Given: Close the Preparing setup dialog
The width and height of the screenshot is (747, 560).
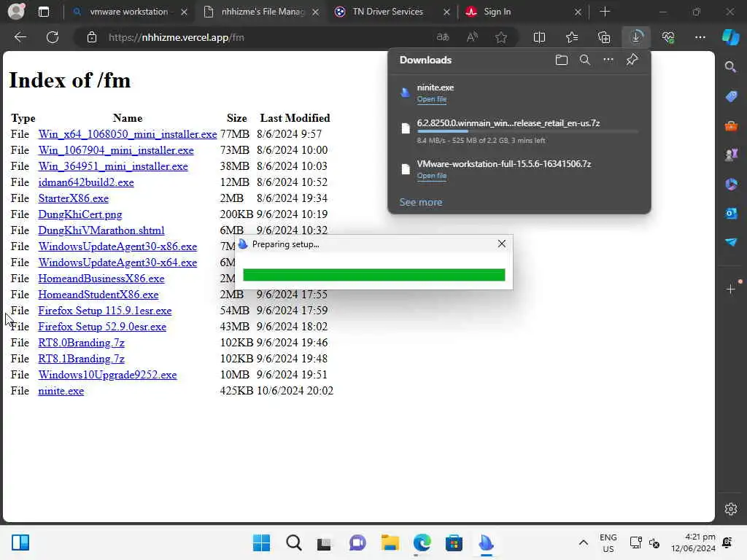Looking at the screenshot, I should tap(501, 244).
